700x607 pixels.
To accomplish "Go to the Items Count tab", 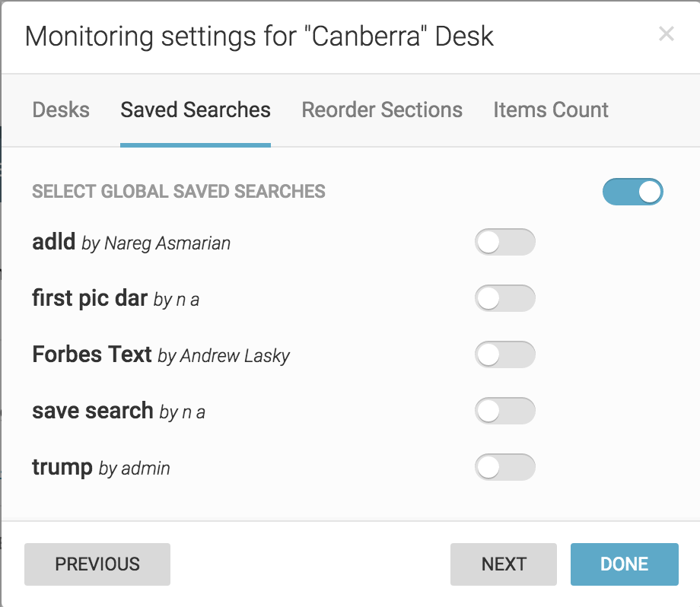I will tap(551, 110).
